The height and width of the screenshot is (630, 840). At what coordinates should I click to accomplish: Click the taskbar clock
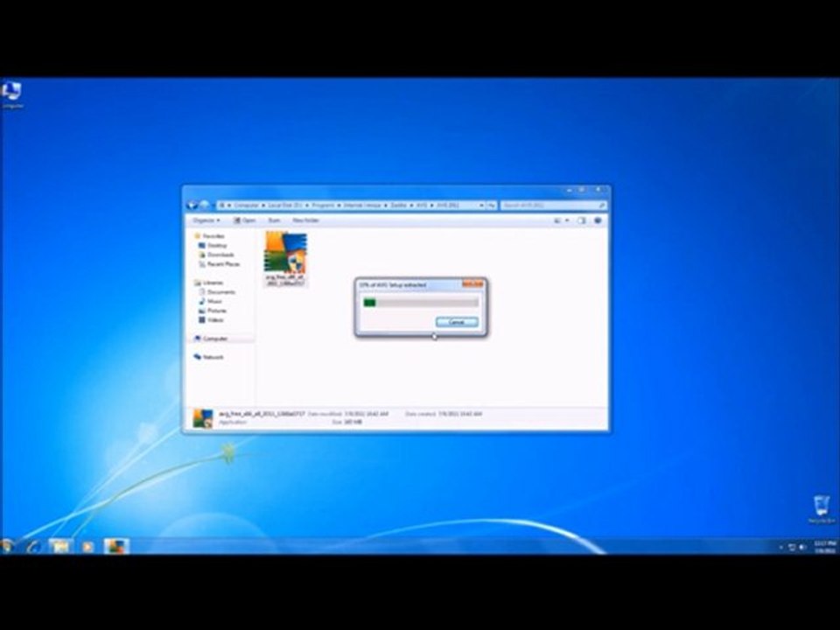coord(825,547)
